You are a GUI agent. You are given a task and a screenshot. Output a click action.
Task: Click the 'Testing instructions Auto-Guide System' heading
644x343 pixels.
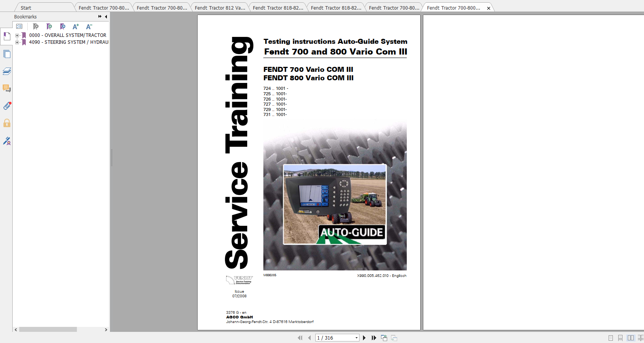pyautogui.click(x=335, y=41)
